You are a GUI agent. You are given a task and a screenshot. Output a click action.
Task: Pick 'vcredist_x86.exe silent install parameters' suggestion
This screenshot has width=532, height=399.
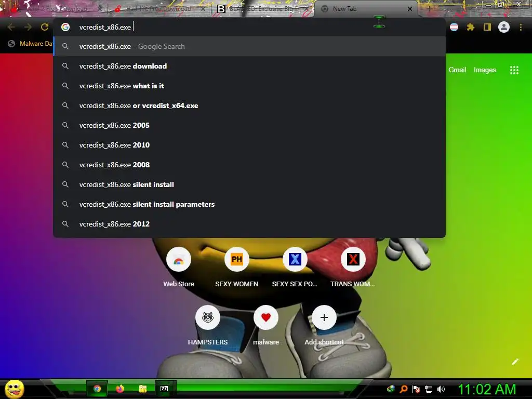click(x=249, y=204)
